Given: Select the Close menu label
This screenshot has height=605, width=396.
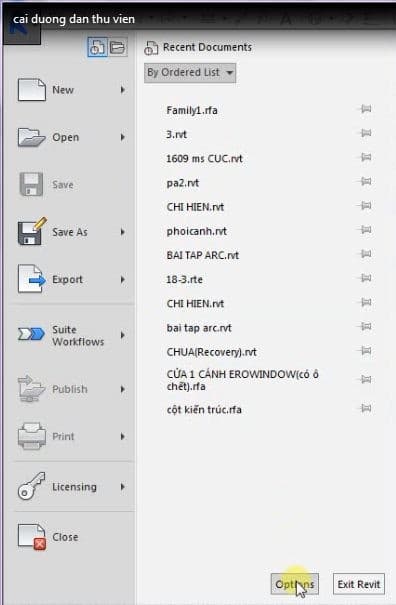Looking at the screenshot, I should pyautogui.click(x=65, y=537).
